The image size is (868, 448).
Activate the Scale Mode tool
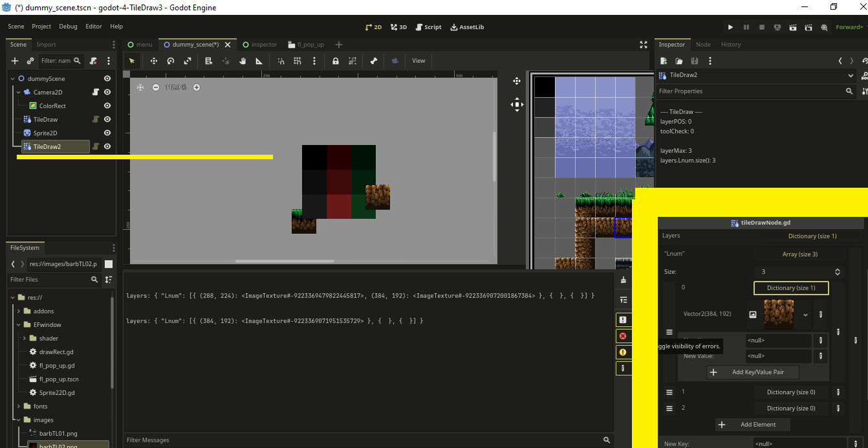[188, 61]
